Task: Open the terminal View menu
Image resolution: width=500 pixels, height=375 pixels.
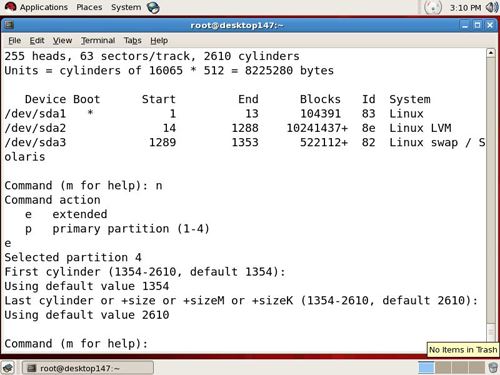Action: 62,41
